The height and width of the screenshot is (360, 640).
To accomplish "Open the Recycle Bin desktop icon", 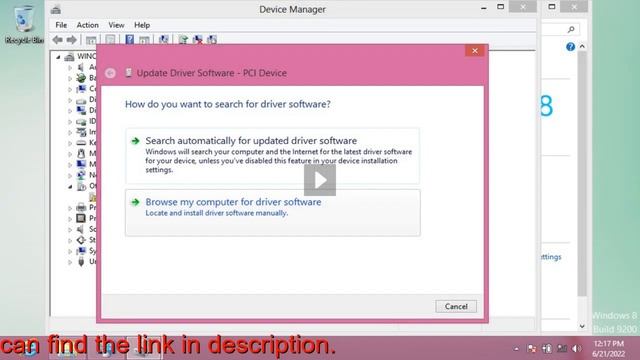I will point(24,24).
